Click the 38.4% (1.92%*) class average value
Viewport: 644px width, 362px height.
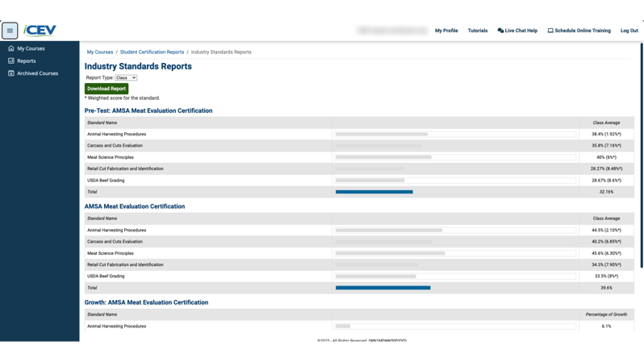coord(606,134)
